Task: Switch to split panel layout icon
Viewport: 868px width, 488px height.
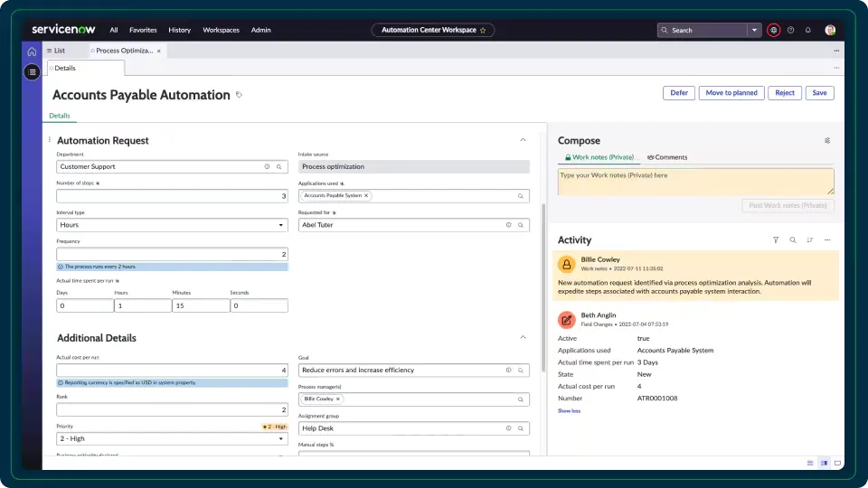Action: [x=824, y=463]
